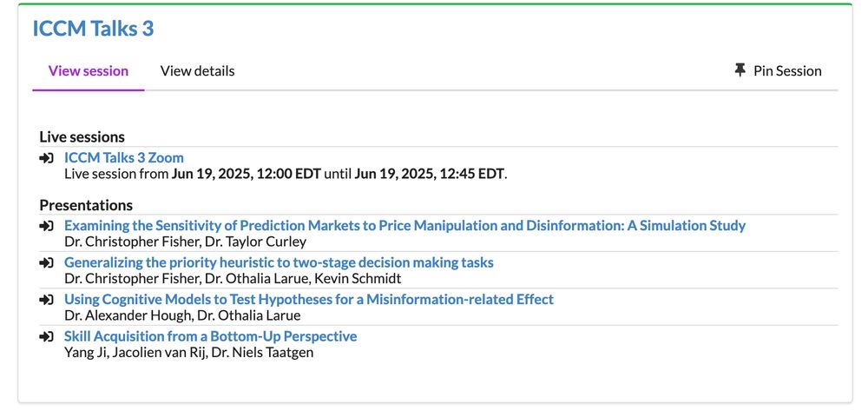Click the authors line Dr. Christopher Fisher, Dr. Taylor Curley
Image resolution: width=868 pixels, height=411 pixels.
coord(186,242)
